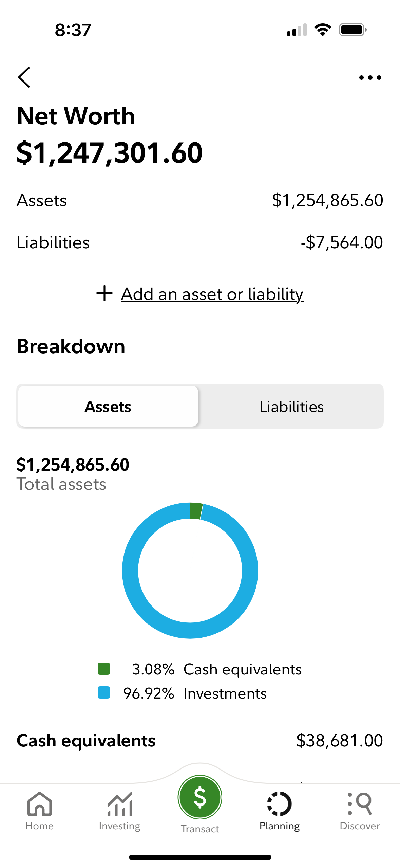Tap the $38,681.00 cash equivalents amount
The image size is (400, 868).
339,741
